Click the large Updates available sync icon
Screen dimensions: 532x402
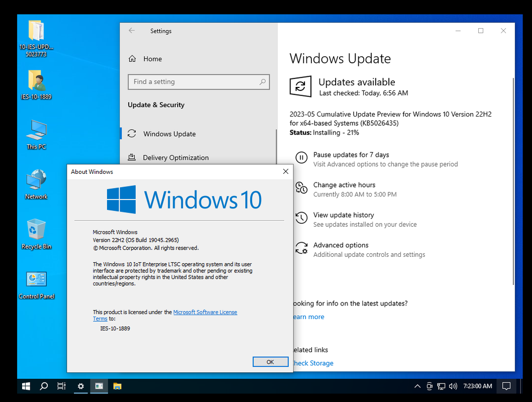300,86
